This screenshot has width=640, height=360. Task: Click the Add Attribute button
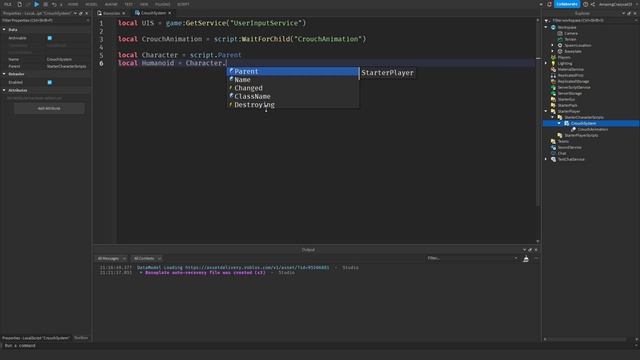pos(49,109)
